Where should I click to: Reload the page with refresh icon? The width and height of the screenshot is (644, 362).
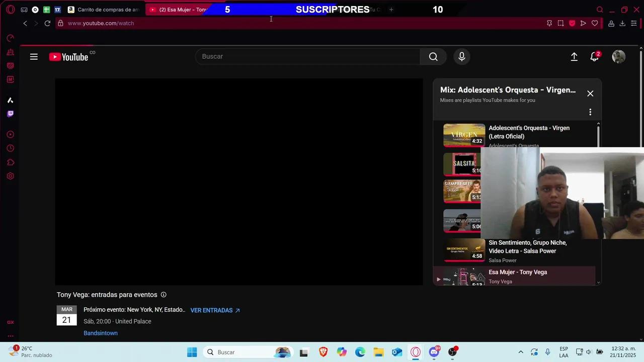point(47,23)
